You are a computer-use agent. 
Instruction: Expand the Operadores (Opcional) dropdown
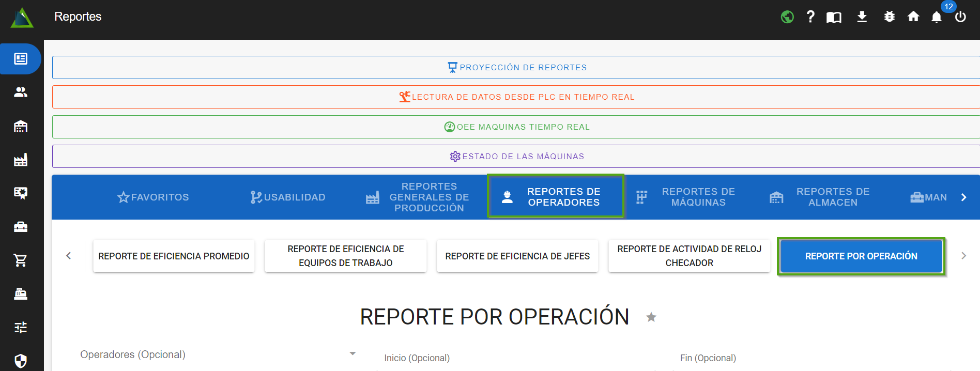click(353, 354)
